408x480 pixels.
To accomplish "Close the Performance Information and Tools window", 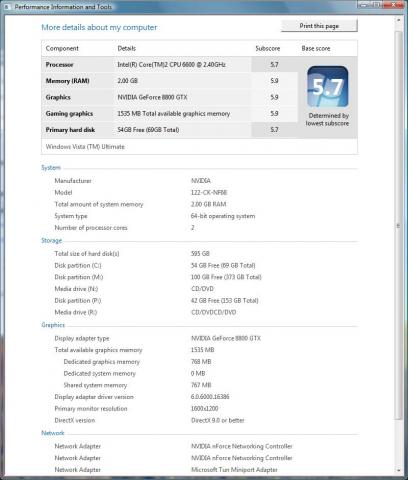I will coord(394,4).
